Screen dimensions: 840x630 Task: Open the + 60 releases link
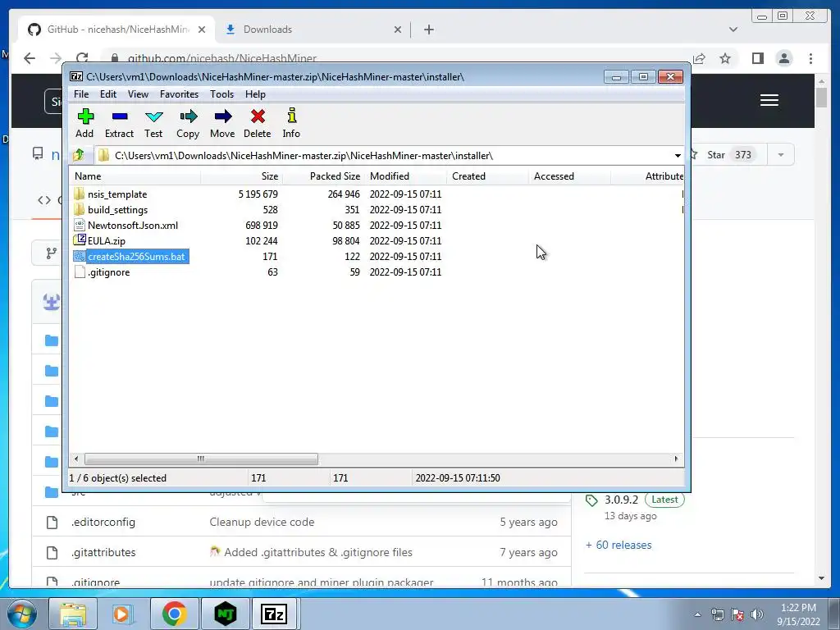[x=619, y=545]
